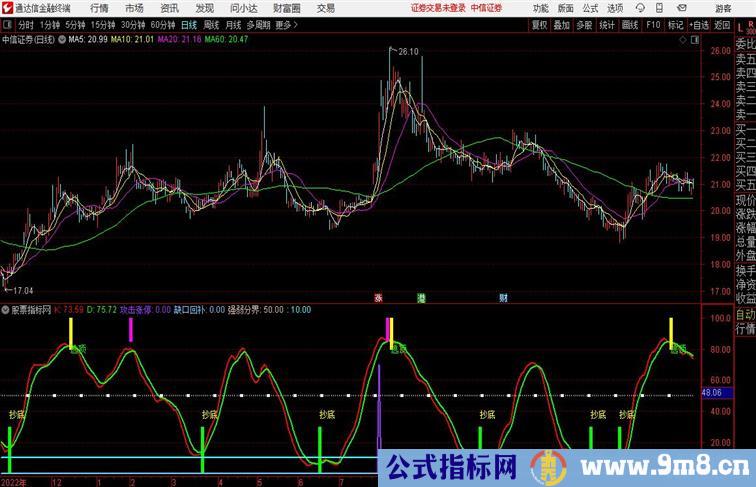
Task: Click the 叠加 overlay button
Action: [x=562, y=25]
